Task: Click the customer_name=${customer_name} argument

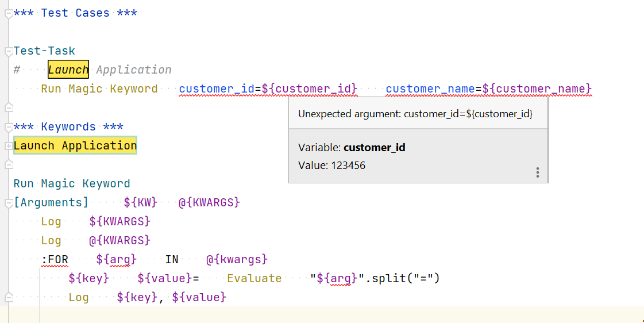Action: [488, 89]
